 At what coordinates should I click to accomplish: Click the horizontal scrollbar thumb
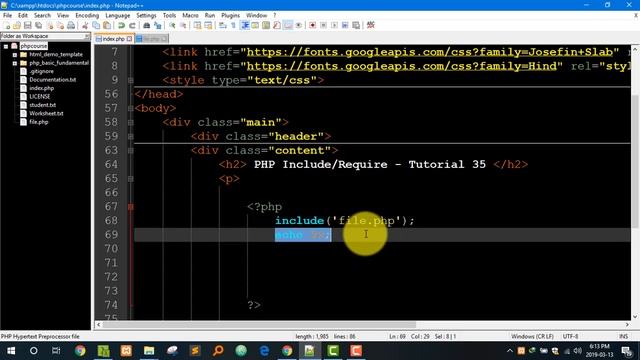pos(259,325)
